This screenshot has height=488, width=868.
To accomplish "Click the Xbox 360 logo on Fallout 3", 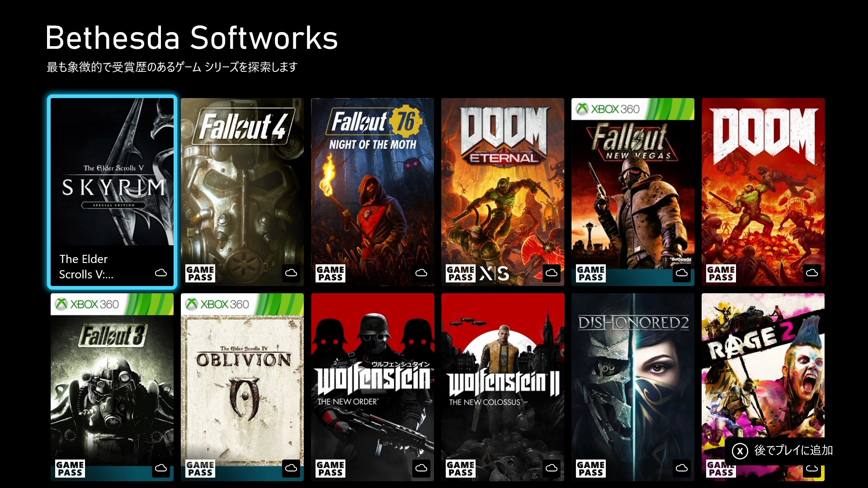I will coord(87,304).
